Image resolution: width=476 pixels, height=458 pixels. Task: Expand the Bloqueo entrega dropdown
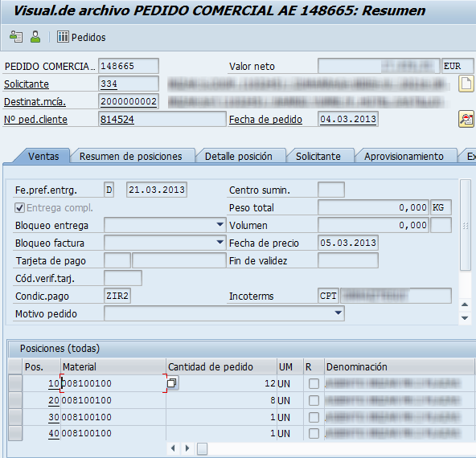coord(220,225)
